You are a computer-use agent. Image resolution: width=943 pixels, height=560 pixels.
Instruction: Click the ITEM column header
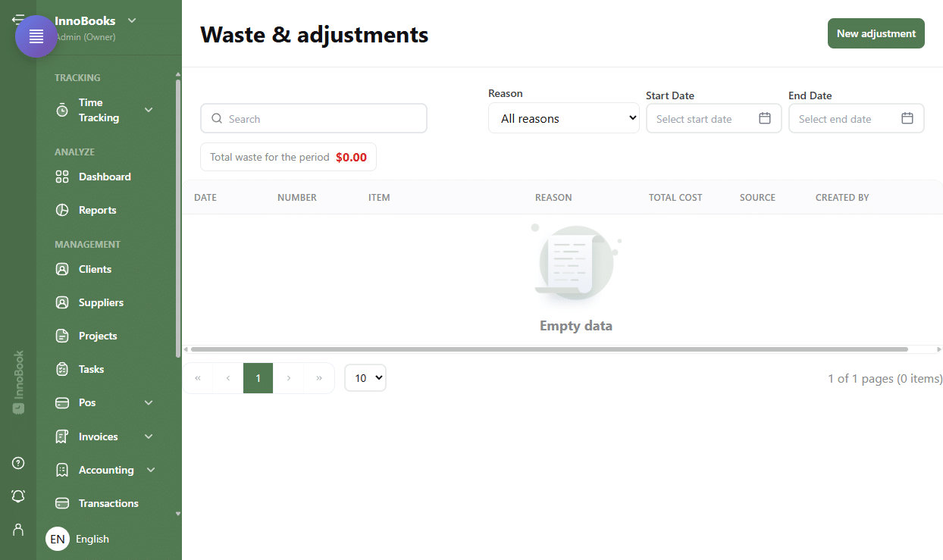[x=379, y=197]
